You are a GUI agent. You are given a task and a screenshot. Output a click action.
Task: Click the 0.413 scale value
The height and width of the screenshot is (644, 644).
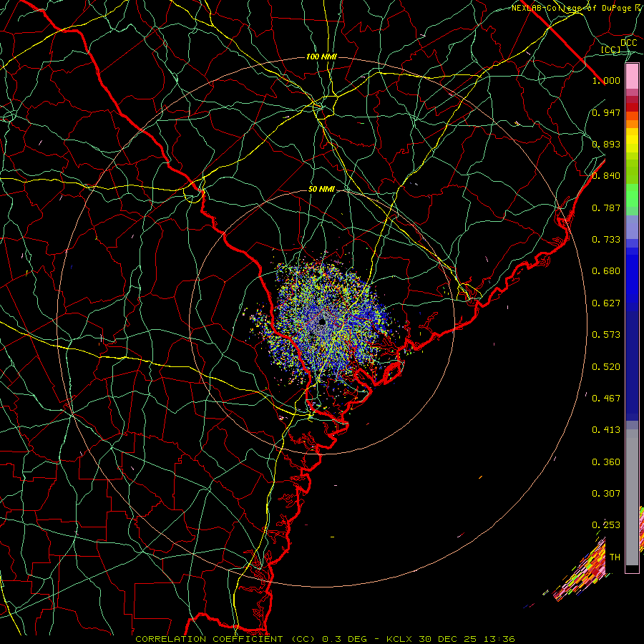coord(606,430)
